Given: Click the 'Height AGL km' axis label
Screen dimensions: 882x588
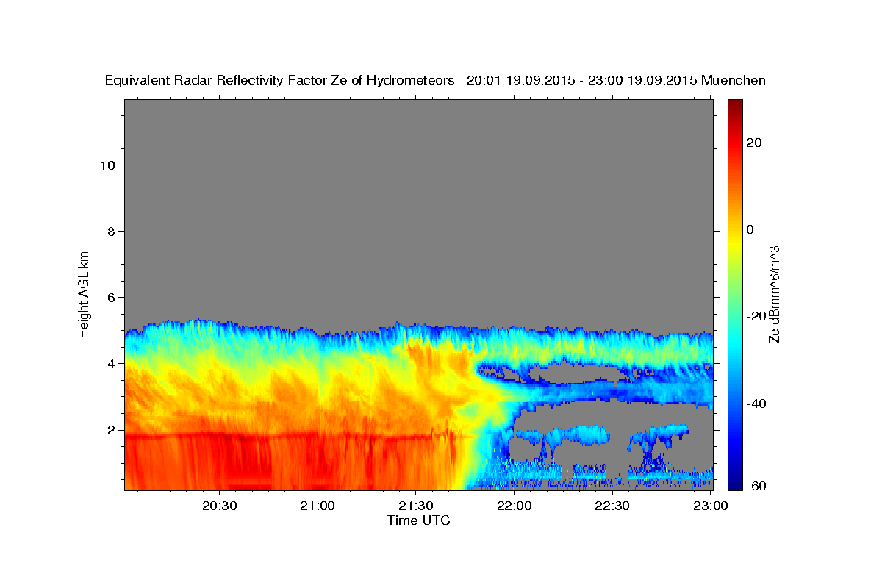Looking at the screenshot, I should [84, 293].
